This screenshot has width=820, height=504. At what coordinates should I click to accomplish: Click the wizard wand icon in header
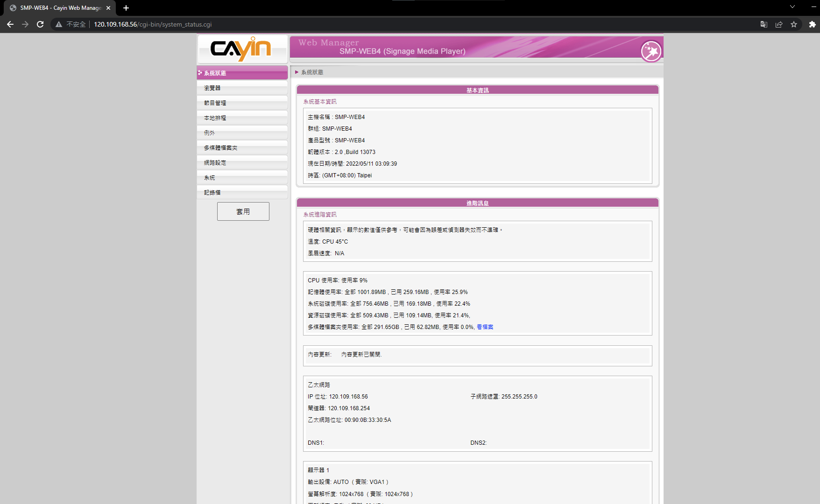click(x=651, y=51)
